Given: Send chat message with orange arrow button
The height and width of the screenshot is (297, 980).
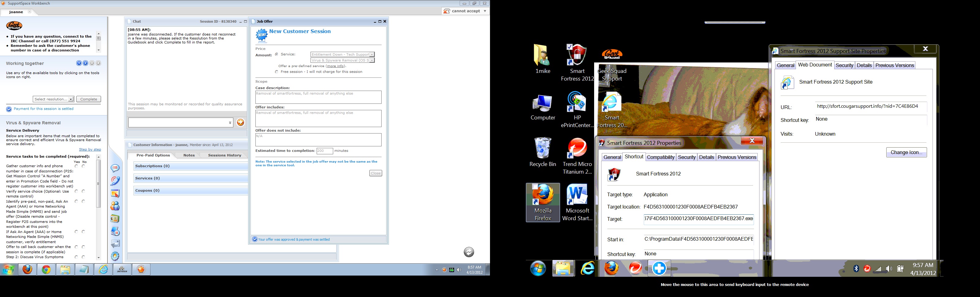Looking at the screenshot, I should coord(240,122).
